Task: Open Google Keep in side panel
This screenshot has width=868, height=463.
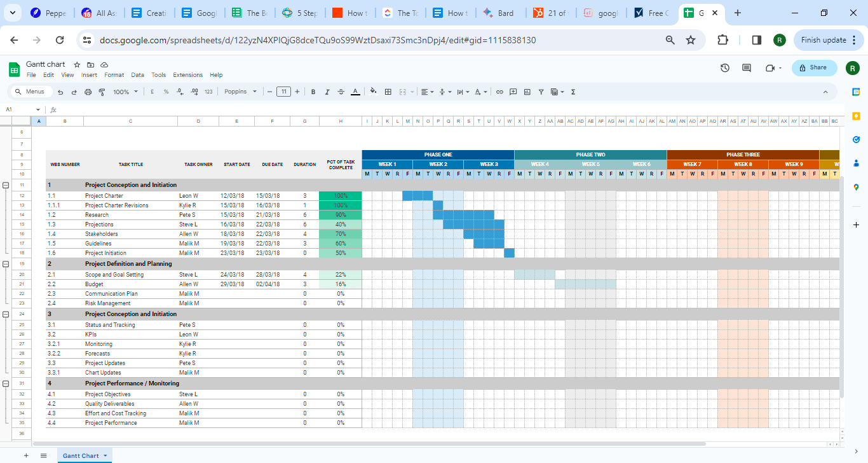Action: 856,116
